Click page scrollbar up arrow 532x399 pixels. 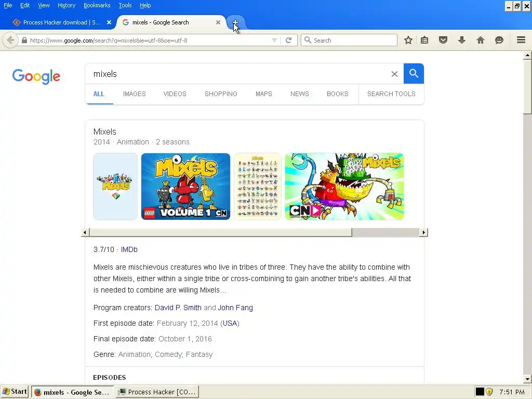pos(527,55)
